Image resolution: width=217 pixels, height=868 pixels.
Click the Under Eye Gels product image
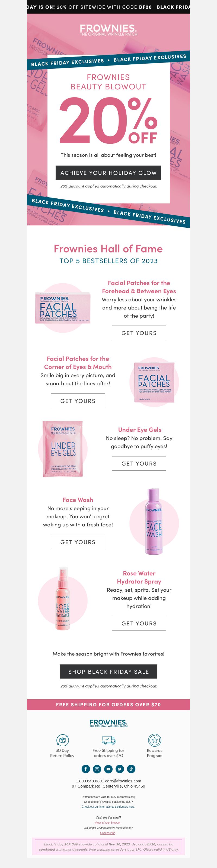coord(63,449)
